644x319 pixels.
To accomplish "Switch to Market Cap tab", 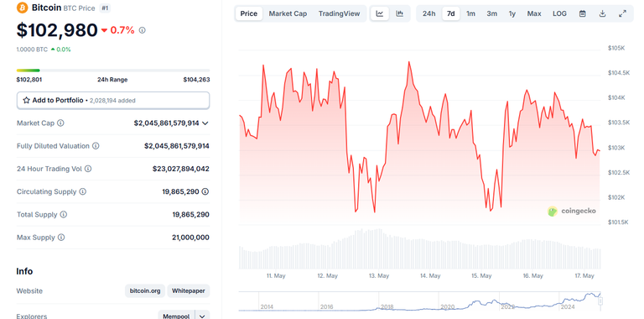I will tap(288, 13).
